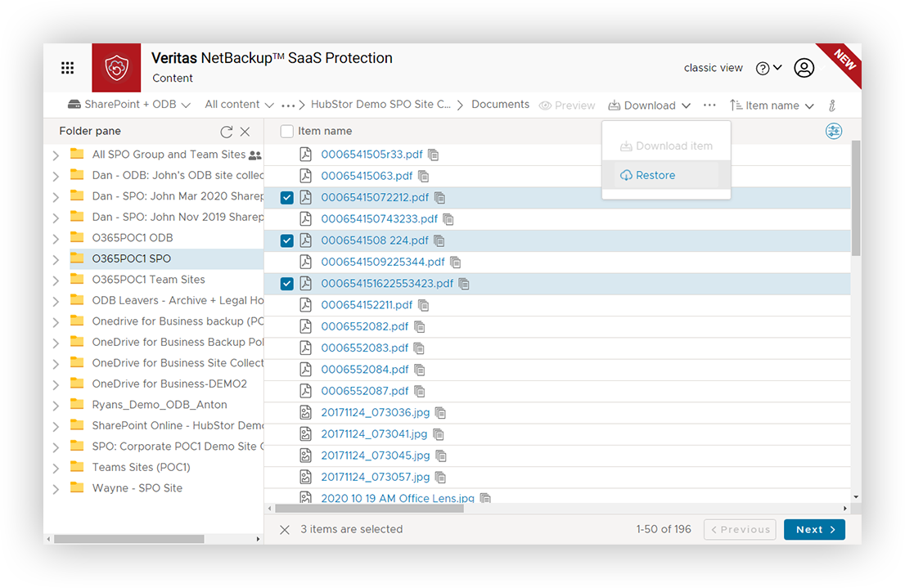Click the copy icon beside 0006541508 224.pdf
905x588 pixels.
point(439,240)
